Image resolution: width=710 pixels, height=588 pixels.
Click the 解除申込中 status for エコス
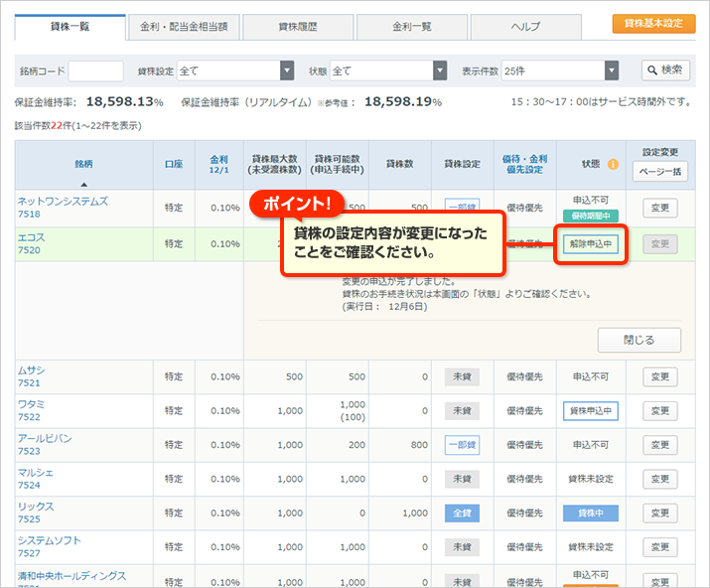tap(591, 244)
